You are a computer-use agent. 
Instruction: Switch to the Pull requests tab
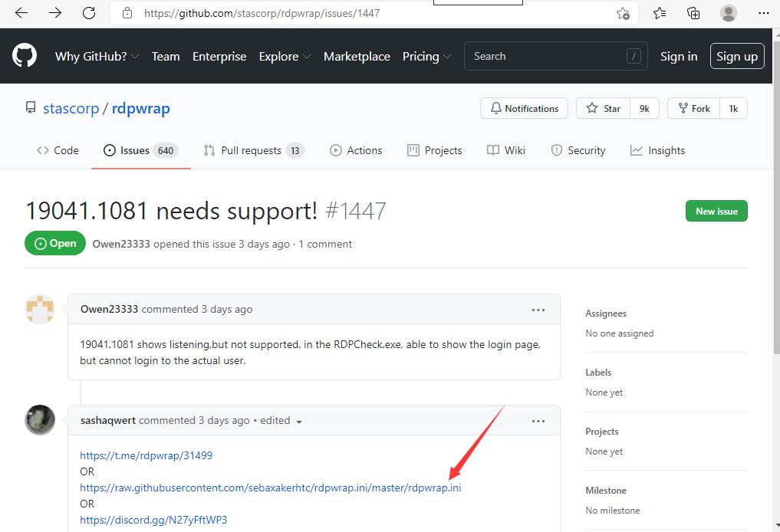[x=254, y=150]
